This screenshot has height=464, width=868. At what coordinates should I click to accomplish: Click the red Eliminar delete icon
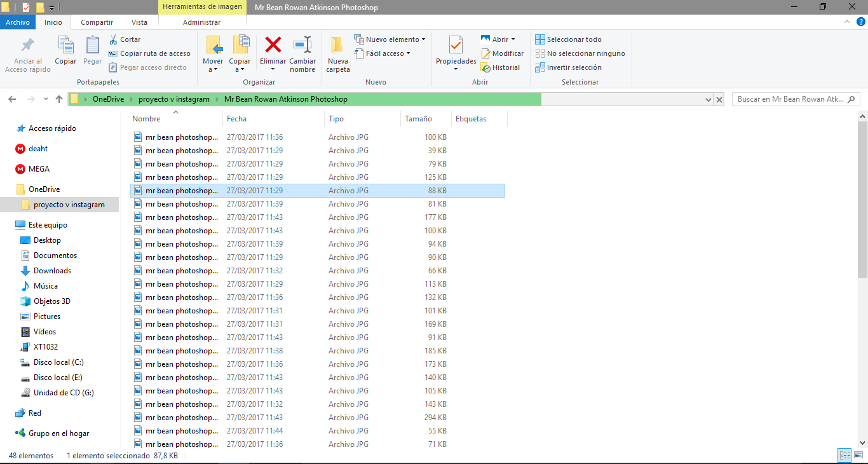(x=273, y=45)
